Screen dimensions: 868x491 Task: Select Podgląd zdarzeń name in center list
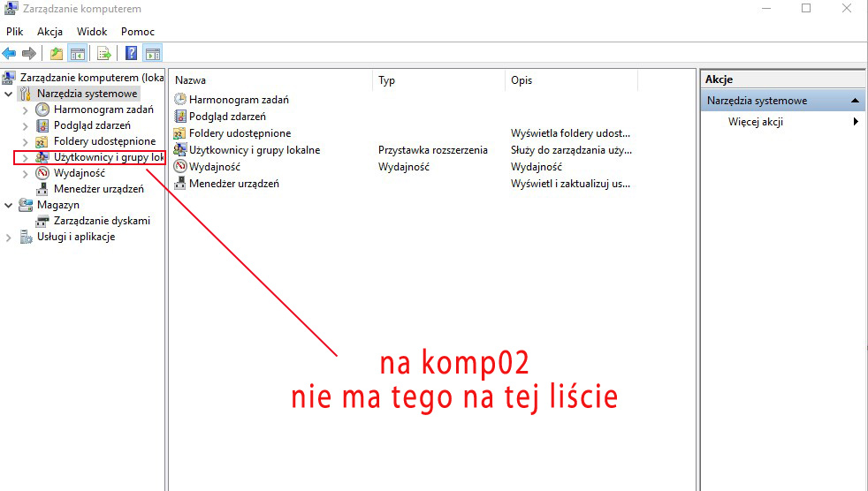pos(227,117)
